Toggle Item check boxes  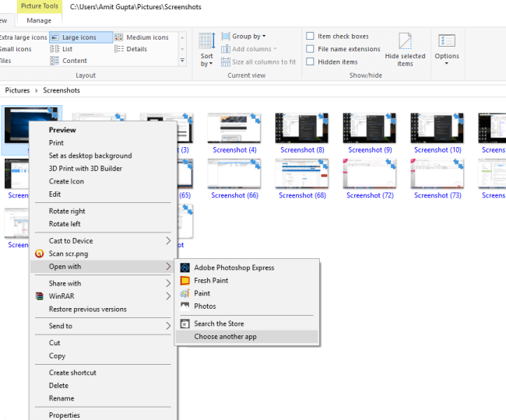pyautogui.click(x=310, y=36)
